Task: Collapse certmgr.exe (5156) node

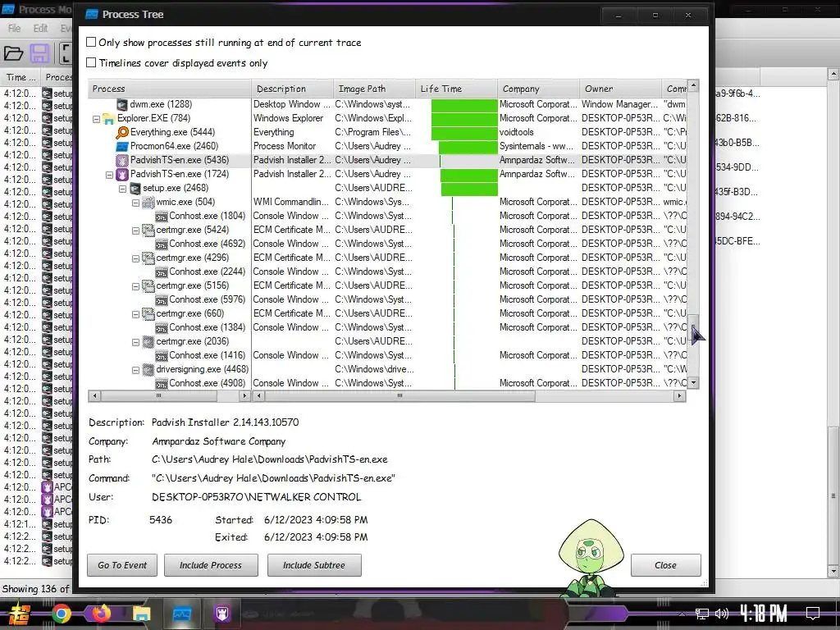Action: point(135,286)
